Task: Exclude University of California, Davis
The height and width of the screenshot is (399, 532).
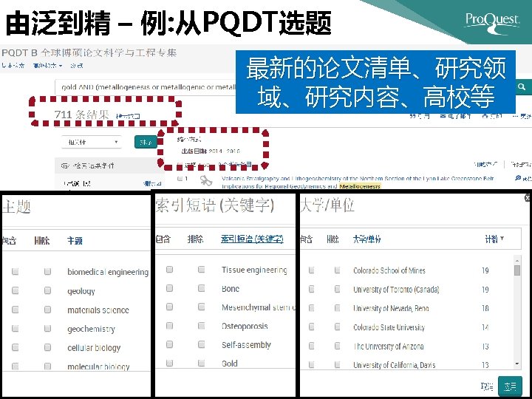Action: [x=337, y=365]
